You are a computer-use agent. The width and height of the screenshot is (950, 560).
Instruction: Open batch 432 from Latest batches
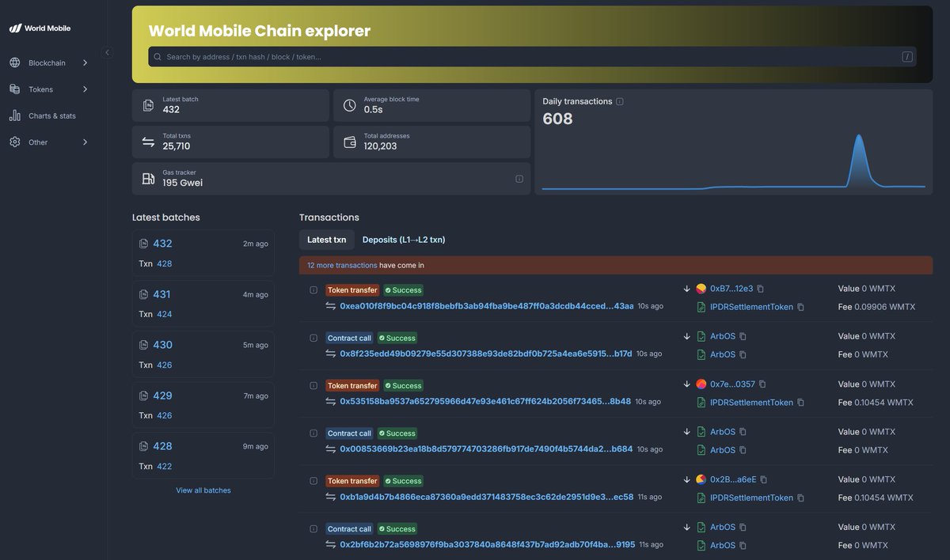pos(161,243)
